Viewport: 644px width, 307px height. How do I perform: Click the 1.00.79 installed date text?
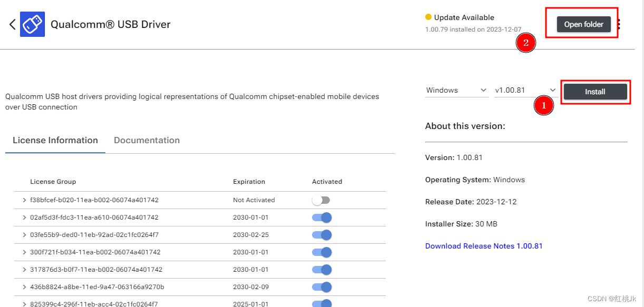click(x=473, y=29)
